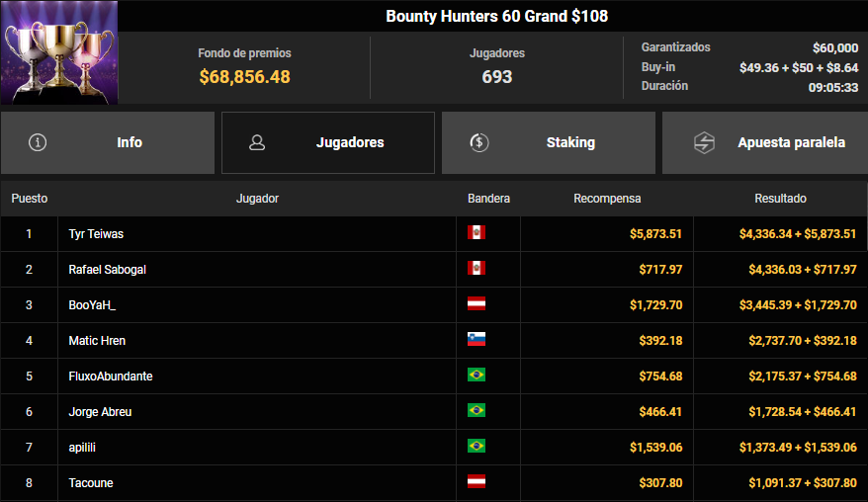
Task: Select player Rafael Sabogal
Action: (x=108, y=269)
